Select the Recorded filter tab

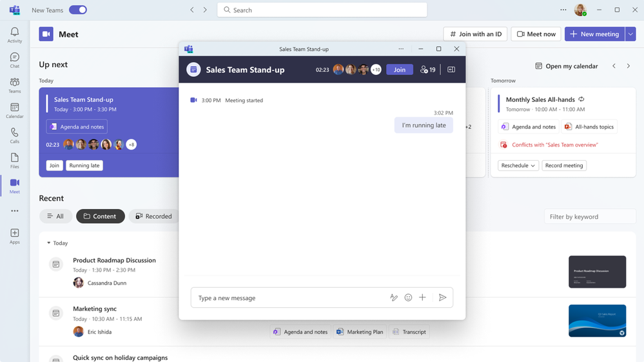tap(153, 216)
